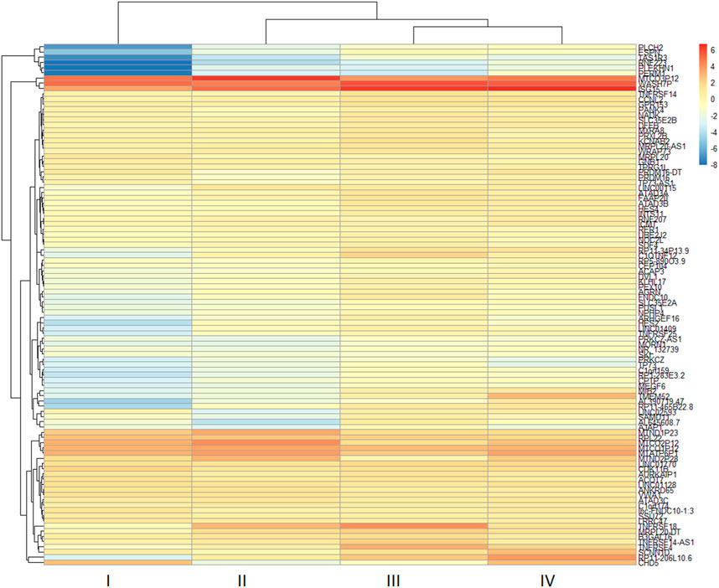Click the SLC35E2A gene label

tap(658, 303)
